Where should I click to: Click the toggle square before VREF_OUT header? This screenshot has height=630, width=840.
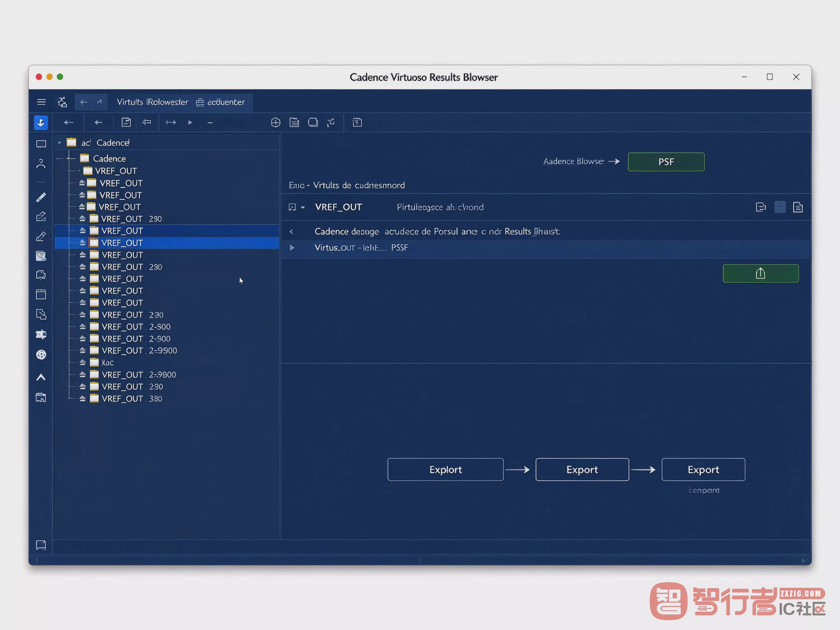[x=292, y=208]
